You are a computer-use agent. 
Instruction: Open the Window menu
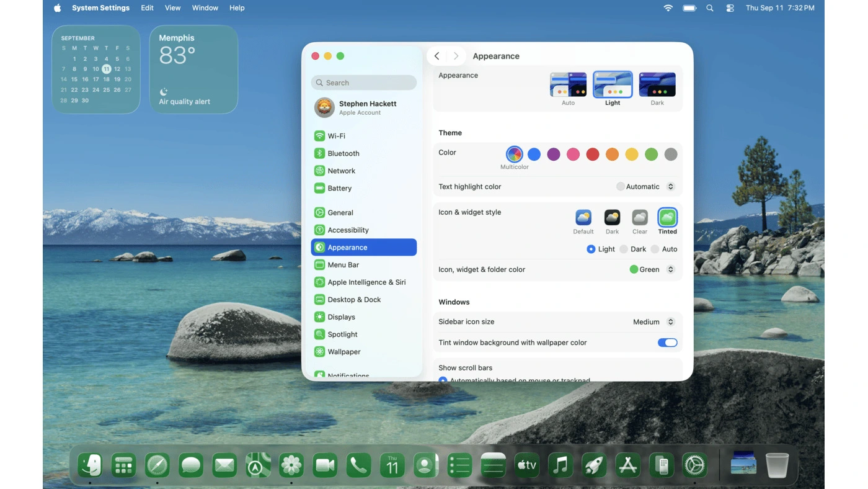pyautogui.click(x=205, y=8)
